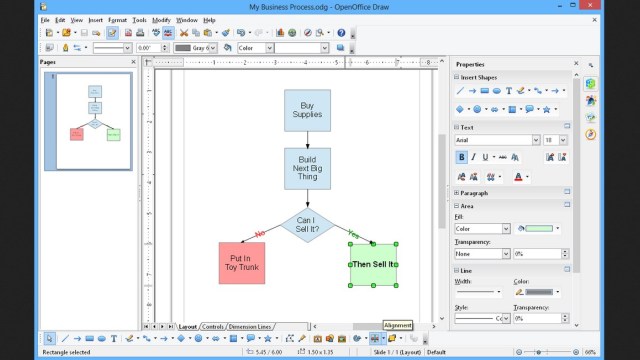Click the zoom slider handle in the status bar

pyautogui.click(x=538, y=352)
